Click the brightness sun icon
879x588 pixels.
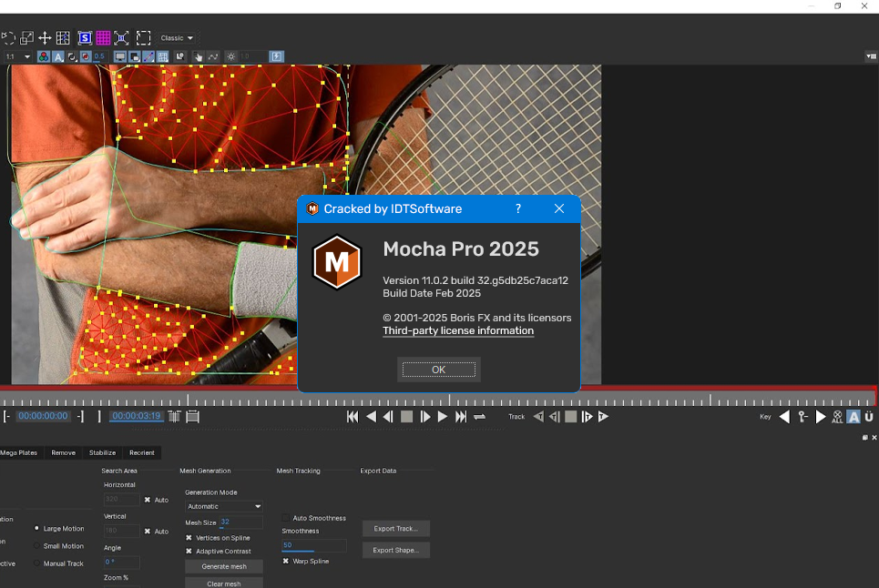pyautogui.click(x=231, y=56)
